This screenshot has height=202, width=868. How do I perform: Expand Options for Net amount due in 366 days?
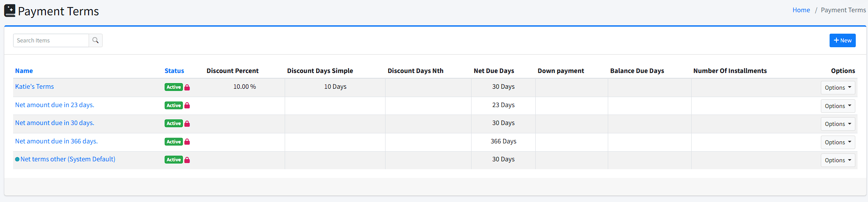coord(837,142)
